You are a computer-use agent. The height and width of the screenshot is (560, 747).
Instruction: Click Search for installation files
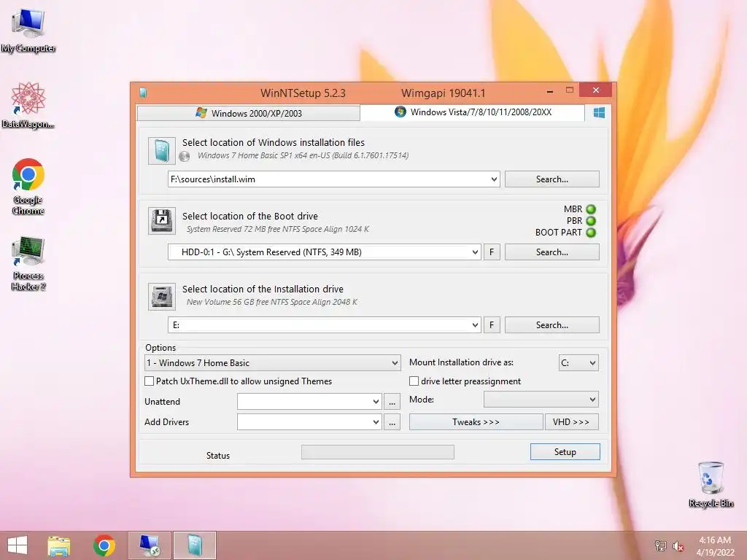click(551, 179)
